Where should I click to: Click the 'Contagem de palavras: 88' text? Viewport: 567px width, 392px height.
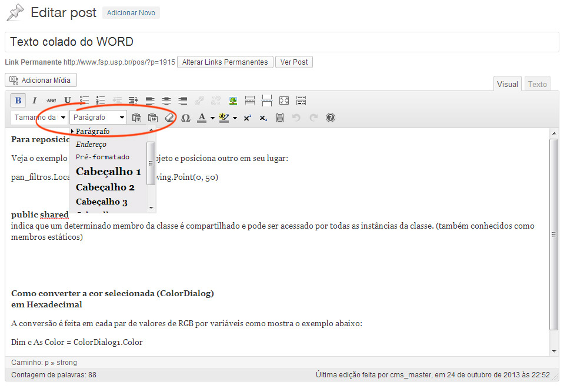click(54, 374)
